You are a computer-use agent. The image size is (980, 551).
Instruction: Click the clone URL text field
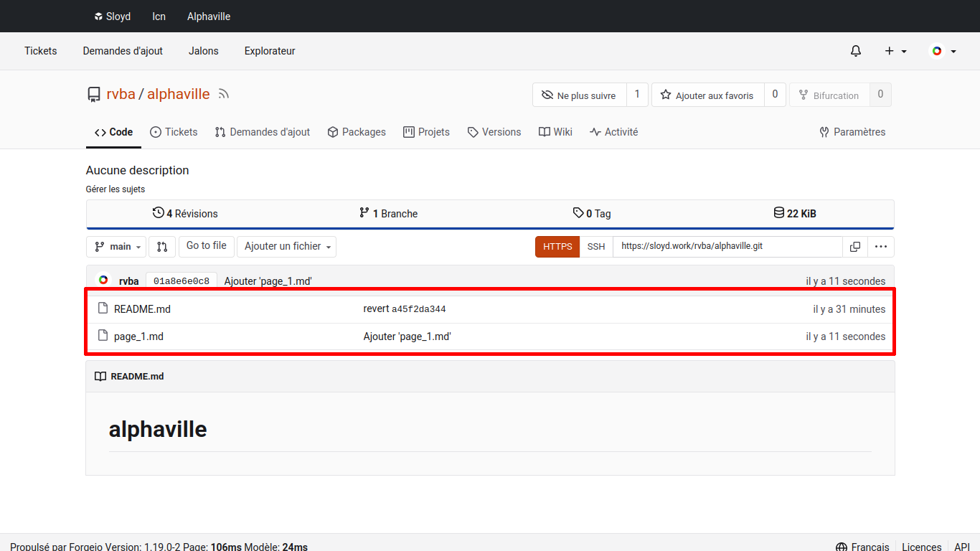pyautogui.click(x=726, y=246)
